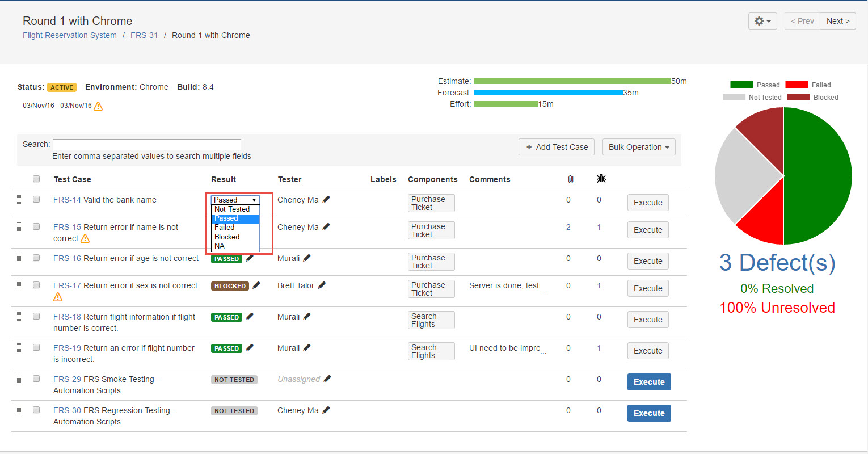Screen dimensions: 868x454
Task: Click the blue Forecast progress bar
Action: pos(549,93)
